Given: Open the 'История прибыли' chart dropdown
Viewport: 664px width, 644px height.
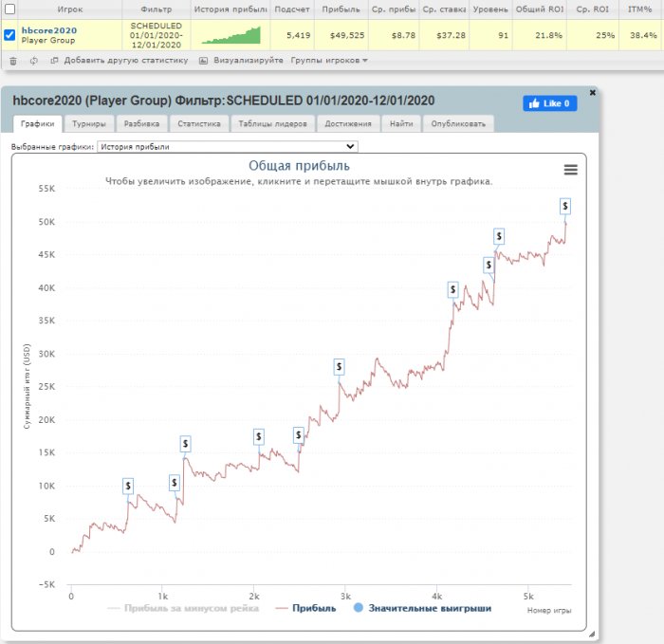Looking at the screenshot, I should tap(227, 147).
